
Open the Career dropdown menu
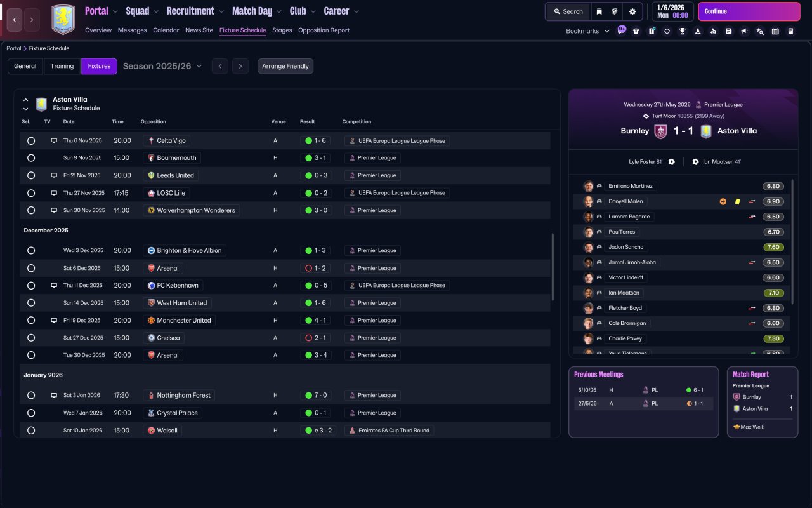coord(341,11)
